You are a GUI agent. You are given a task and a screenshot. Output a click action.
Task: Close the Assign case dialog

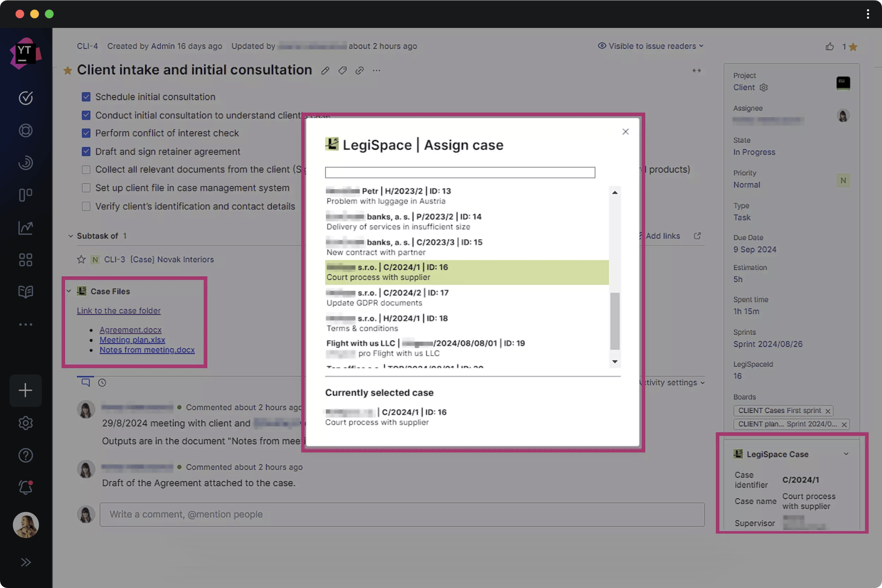point(625,132)
